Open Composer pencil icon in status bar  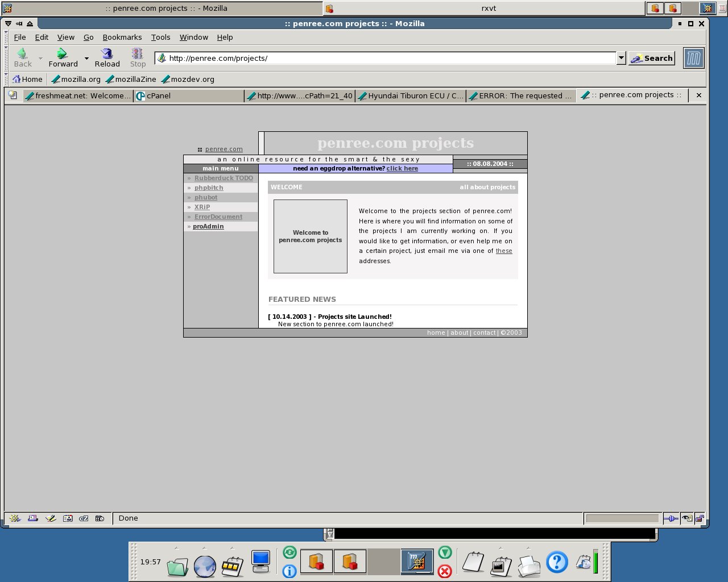tap(51, 518)
